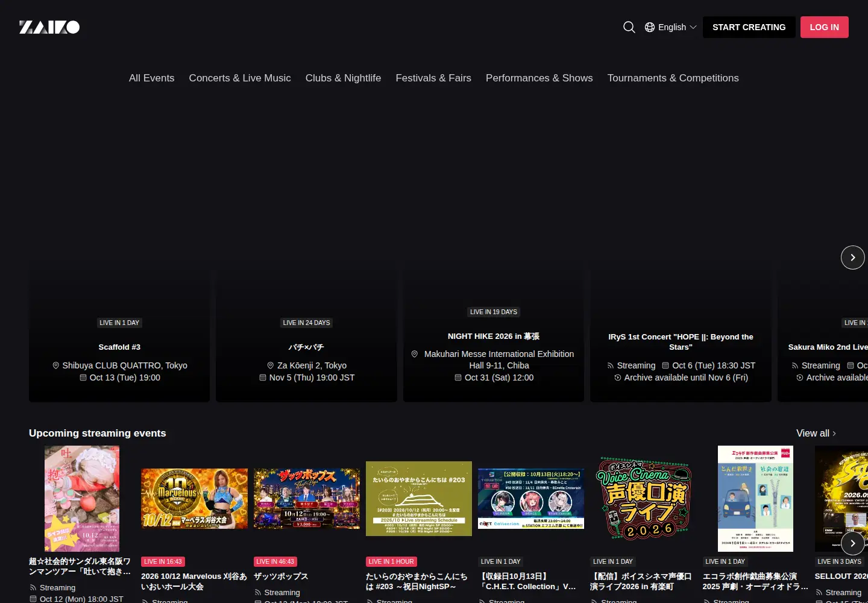Open IRyS 1st Concert HOPE event
The width and height of the screenshot is (868, 603).
681,342
